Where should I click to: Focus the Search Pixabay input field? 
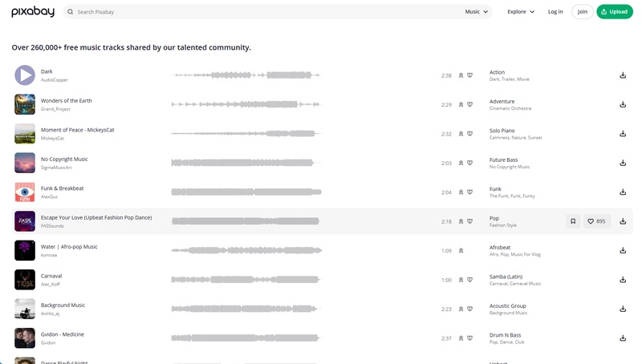(268, 12)
